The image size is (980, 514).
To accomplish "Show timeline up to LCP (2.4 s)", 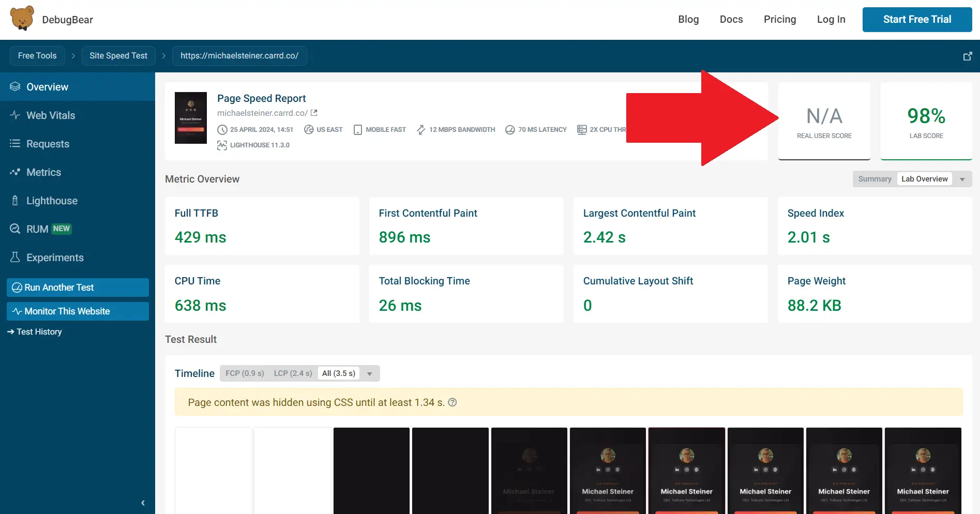I will point(293,373).
